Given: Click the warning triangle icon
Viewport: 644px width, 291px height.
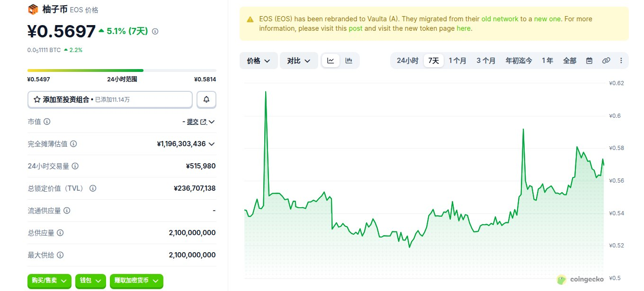Looking at the screenshot, I should (x=250, y=19).
